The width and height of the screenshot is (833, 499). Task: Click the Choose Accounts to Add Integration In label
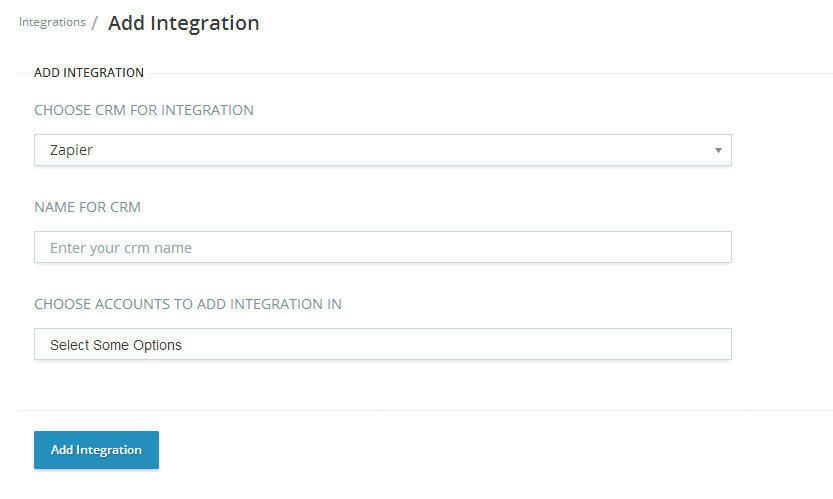tap(188, 304)
